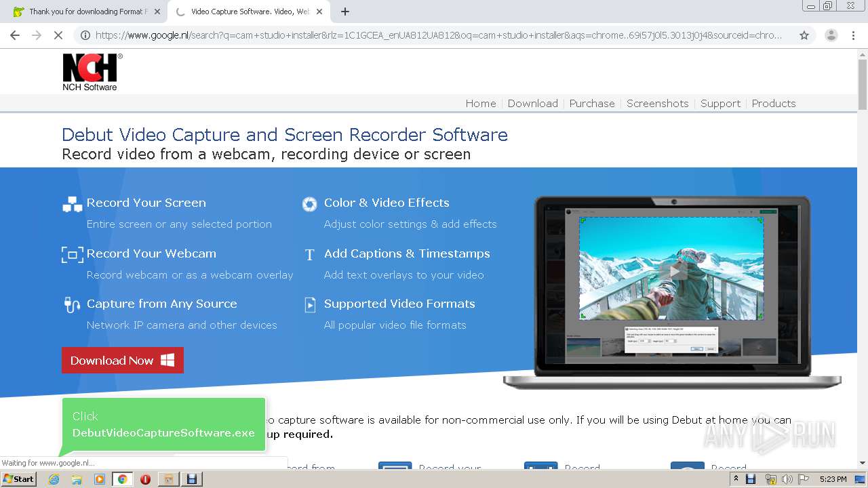Switch to the Video Capture Software tab
The image size is (868, 488).
pos(249,12)
